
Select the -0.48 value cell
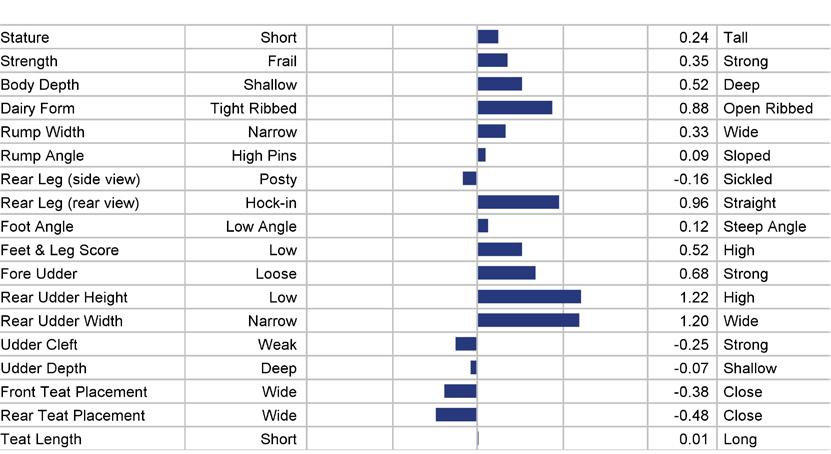pyautogui.click(x=691, y=415)
